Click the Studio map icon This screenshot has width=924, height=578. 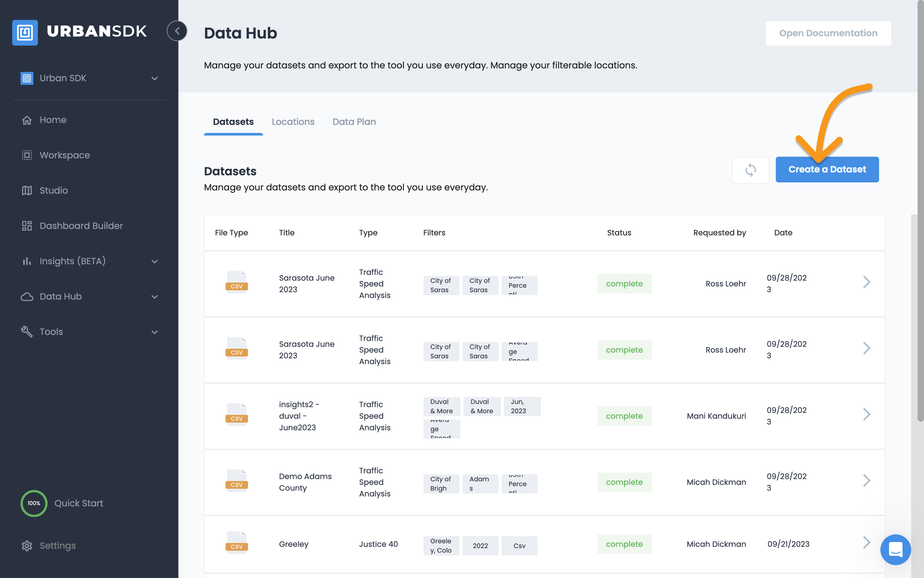(x=27, y=190)
